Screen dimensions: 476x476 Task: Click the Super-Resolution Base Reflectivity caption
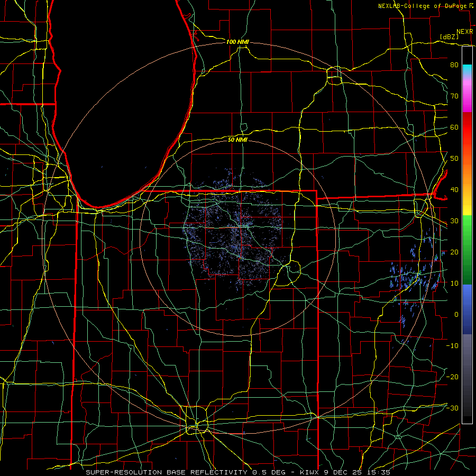(x=237, y=472)
